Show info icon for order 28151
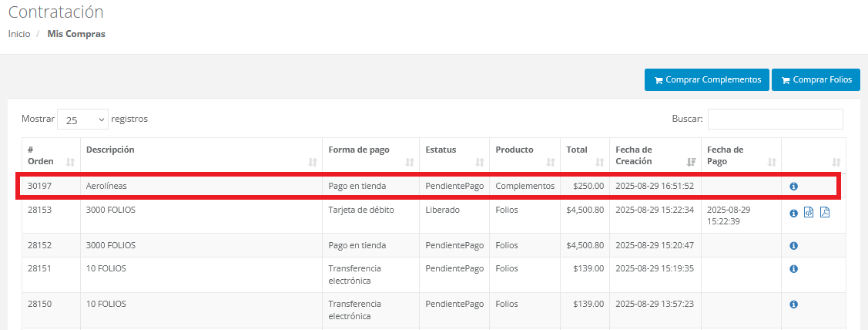 (x=794, y=269)
